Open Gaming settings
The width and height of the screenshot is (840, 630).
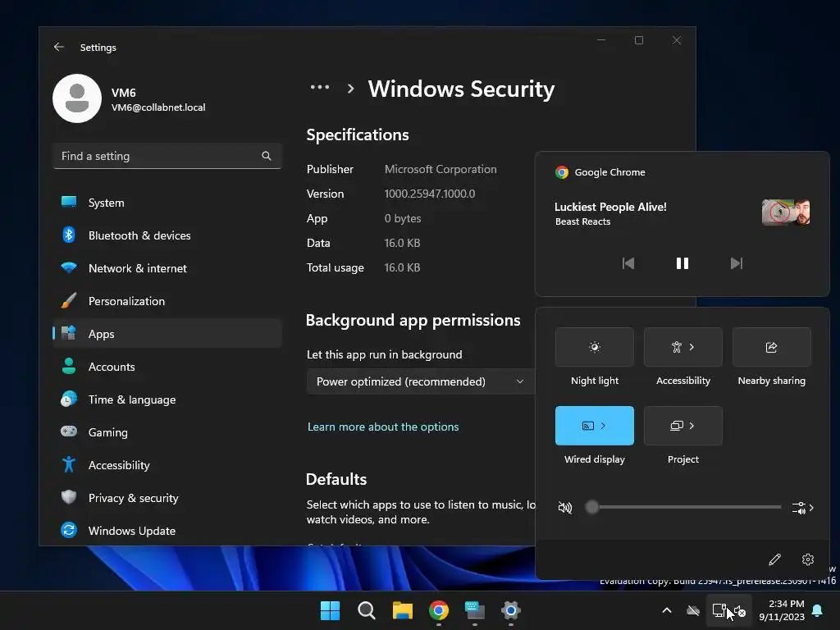(x=167, y=432)
